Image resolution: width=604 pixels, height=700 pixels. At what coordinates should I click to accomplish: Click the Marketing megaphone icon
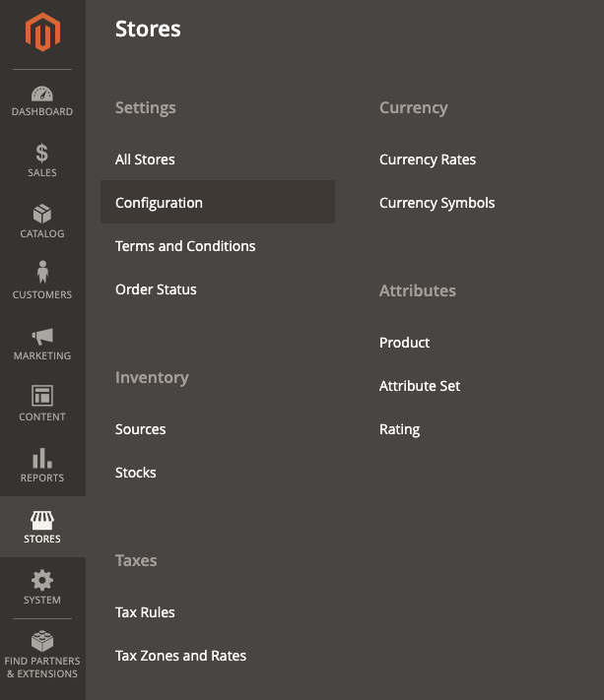point(42,337)
